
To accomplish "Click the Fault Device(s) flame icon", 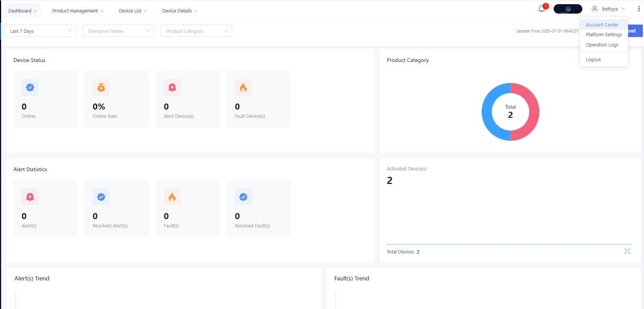I will coord(243,88).
